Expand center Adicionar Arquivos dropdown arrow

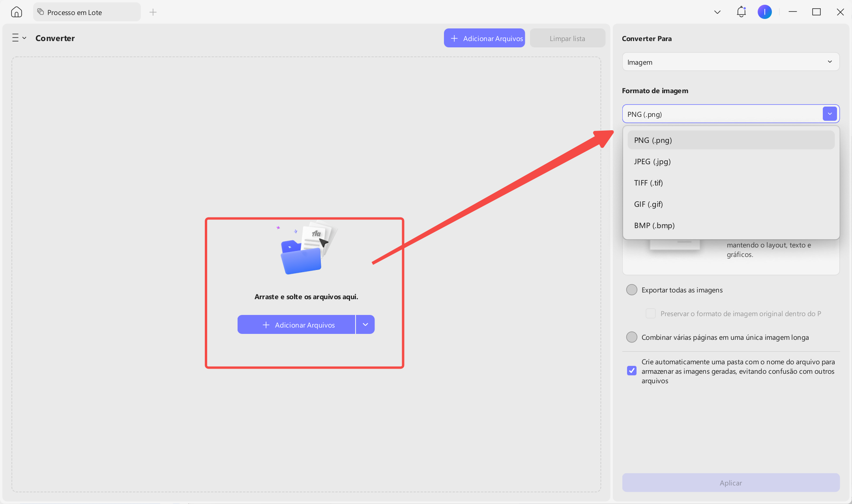click(x=365, y=325)
